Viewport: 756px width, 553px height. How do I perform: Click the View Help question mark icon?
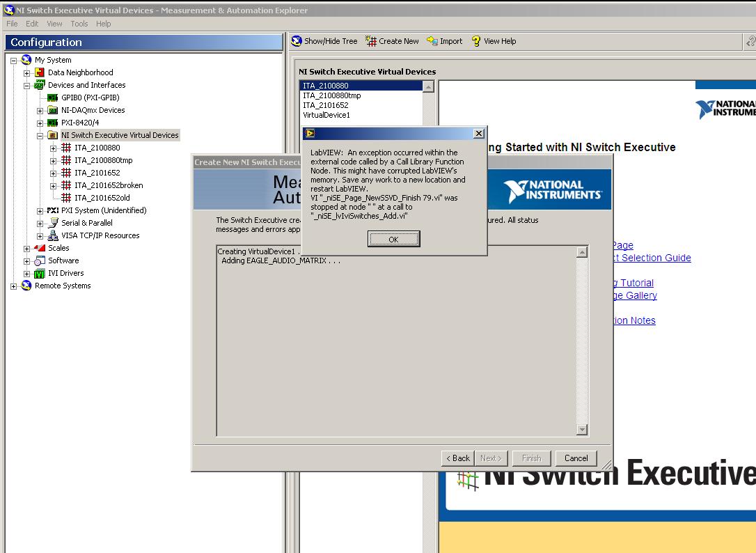click(476, 41)
